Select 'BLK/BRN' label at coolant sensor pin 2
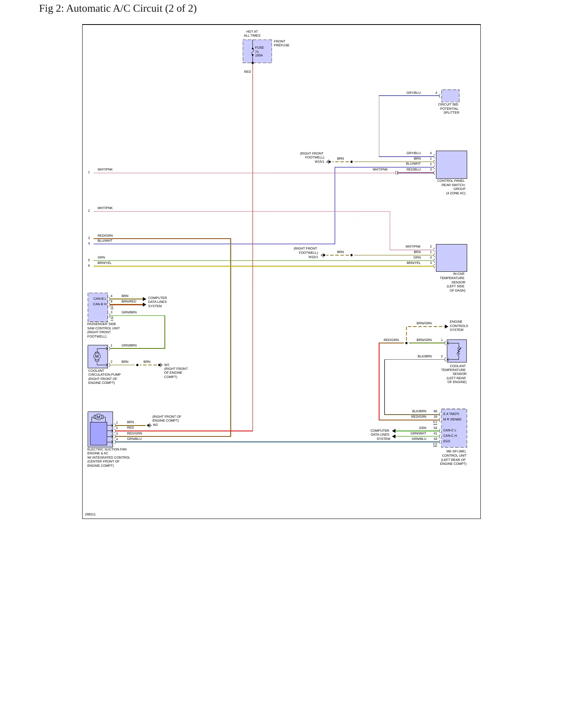Viewport: 563px width, 728px height. click(424, 357)
